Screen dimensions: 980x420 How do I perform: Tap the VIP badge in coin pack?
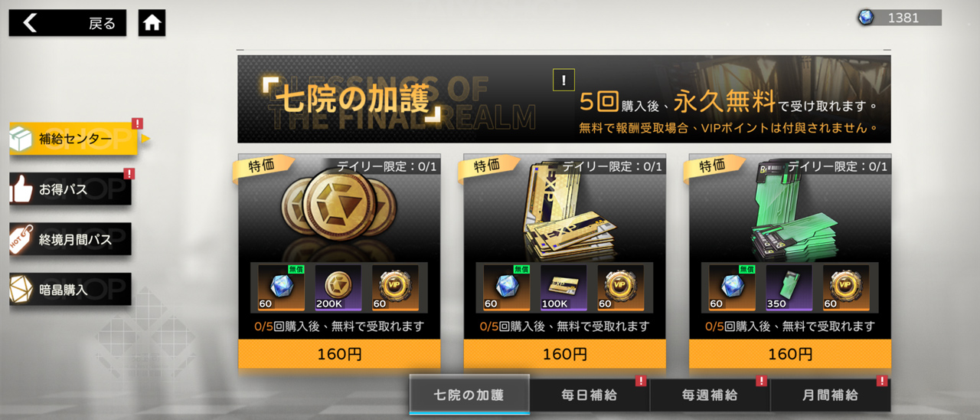click(395, 287)
